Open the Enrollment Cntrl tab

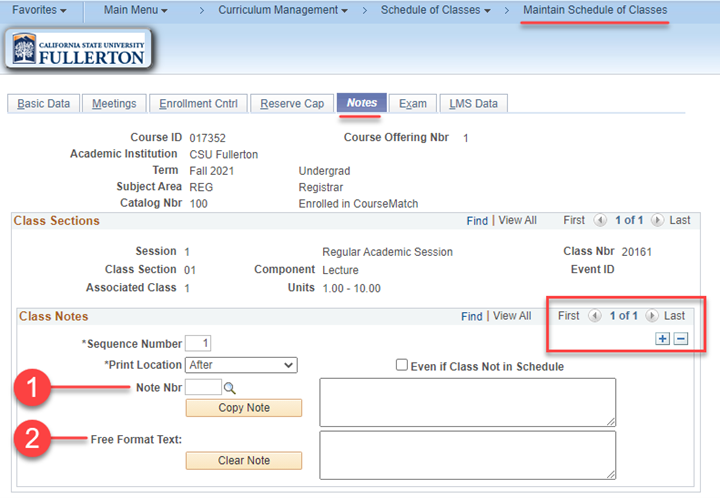[x=198, y=104]
